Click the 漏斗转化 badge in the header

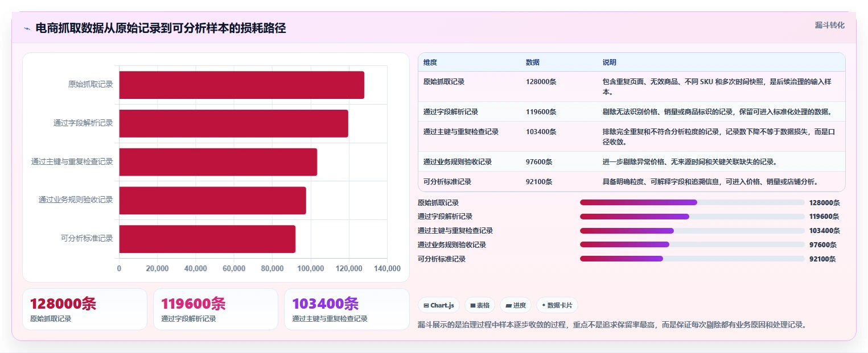830,26
